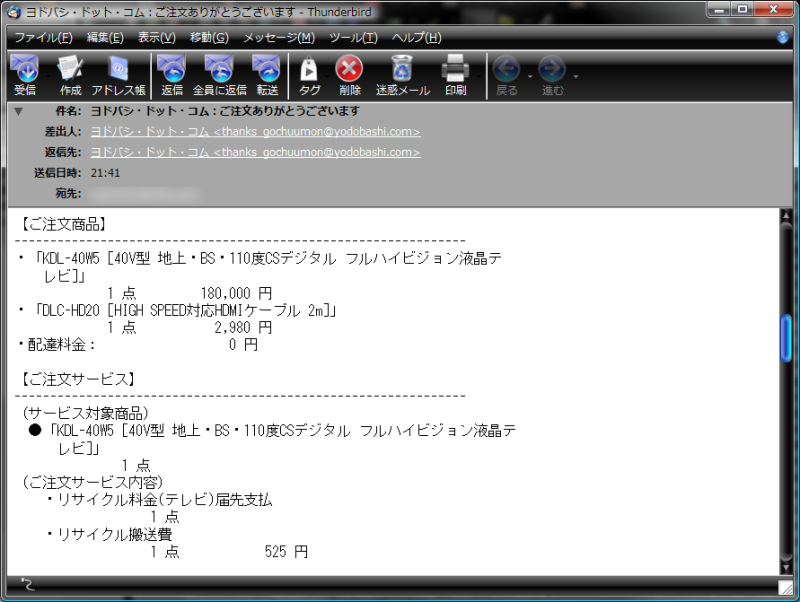
Task: Collapse the message header with triangle toggle
Action: point(18,111)
